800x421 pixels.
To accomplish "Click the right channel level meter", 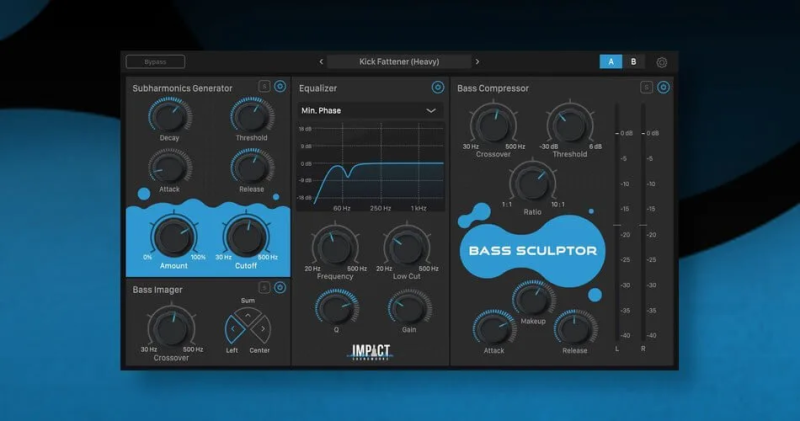I will [x=643, y=223].
